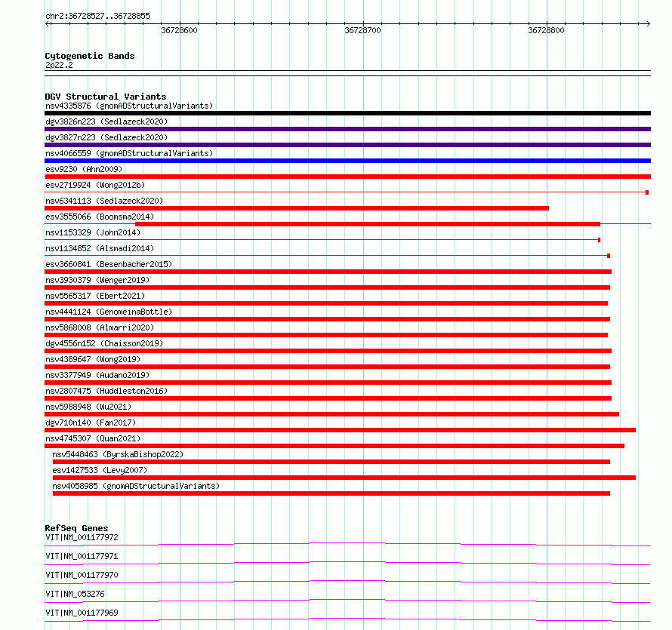
Task: Click ruler position 36728700
Action: click(x=362, y=30)
